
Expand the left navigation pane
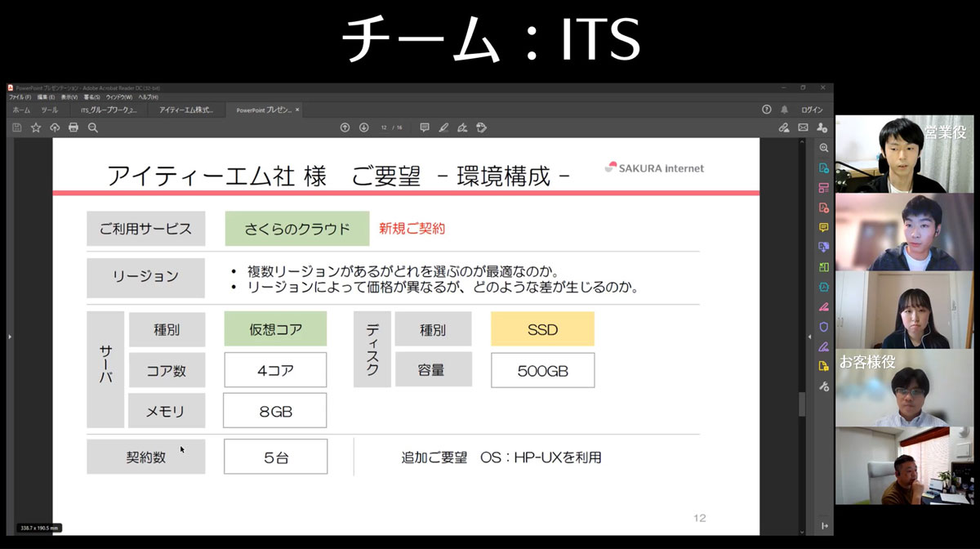pyautogui.click(x=8, y=337)
